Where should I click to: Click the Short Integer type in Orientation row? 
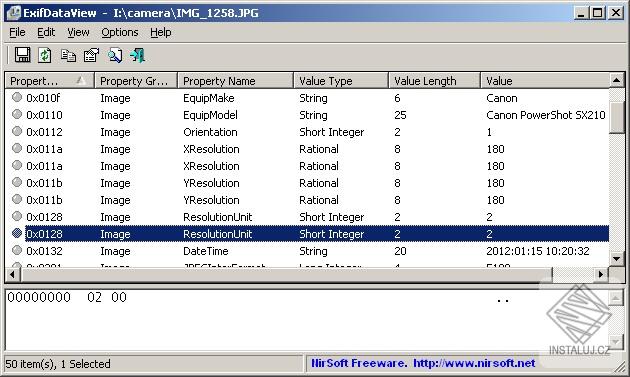point(331,132)
